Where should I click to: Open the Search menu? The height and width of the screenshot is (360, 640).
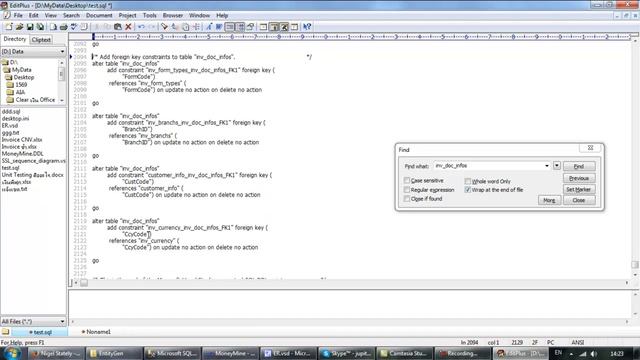71,15
